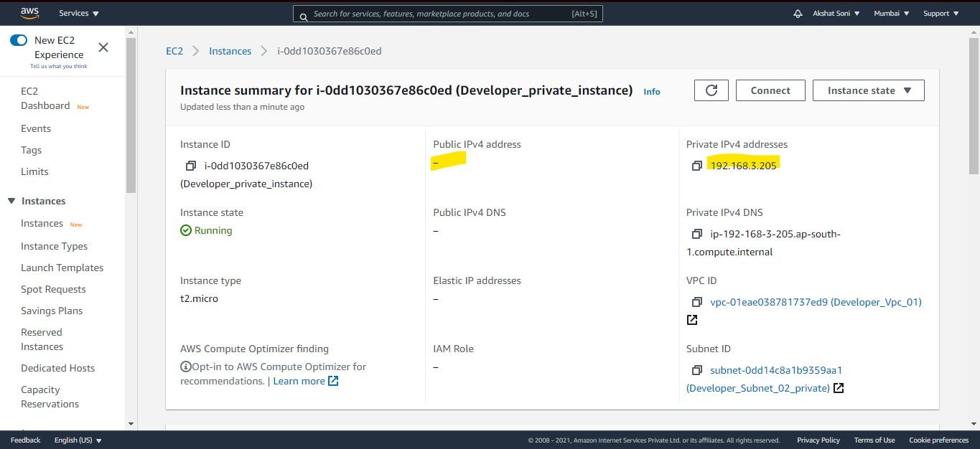Viewport: 980px width, 449px height.
Task: Open Instance Types in sidebar
Action: pyautogui.click(x=54, y=246)
